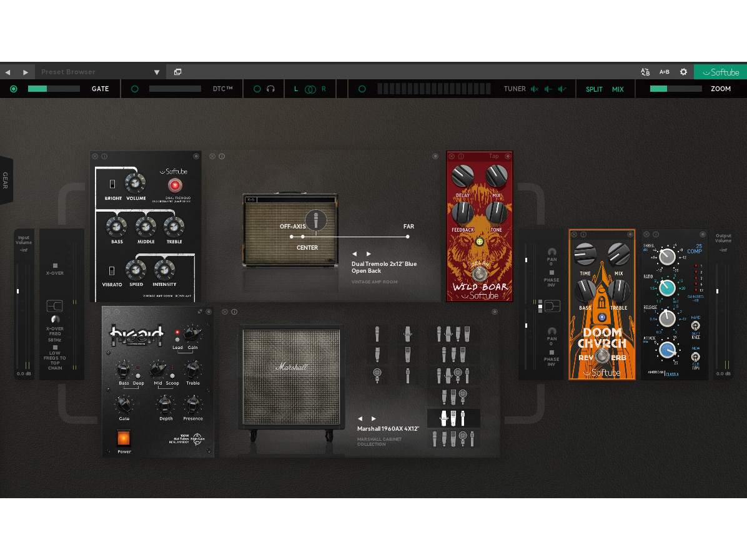This screenshot has width=747, height=560.
Task: Select next cabinet for Dual Tremolo 2x12
Action: tap(369, 254)
